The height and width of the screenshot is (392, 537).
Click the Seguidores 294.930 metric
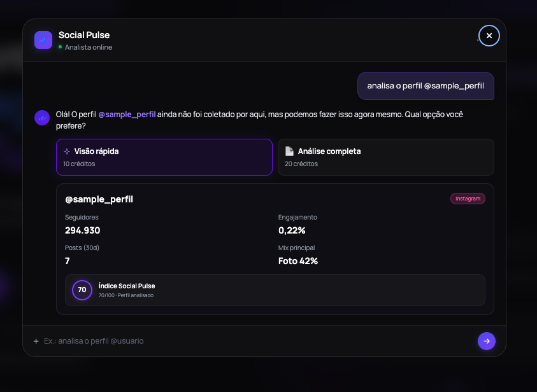(x=83, y=225)
